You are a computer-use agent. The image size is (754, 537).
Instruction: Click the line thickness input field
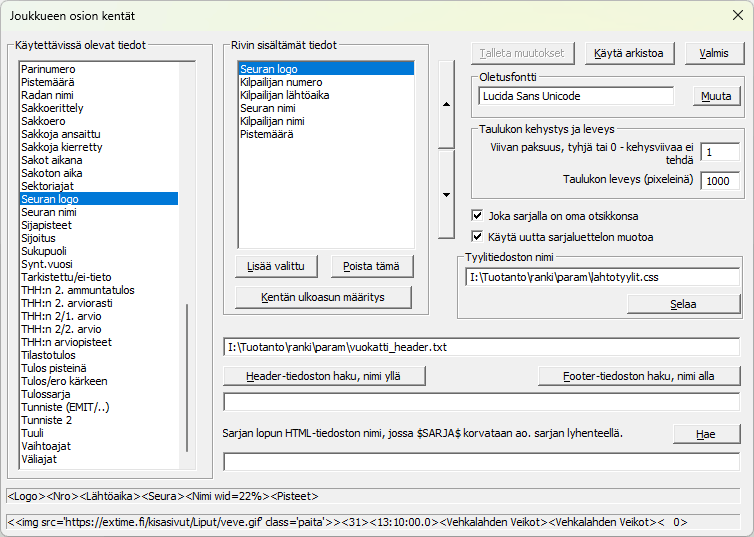click(720, 152)
